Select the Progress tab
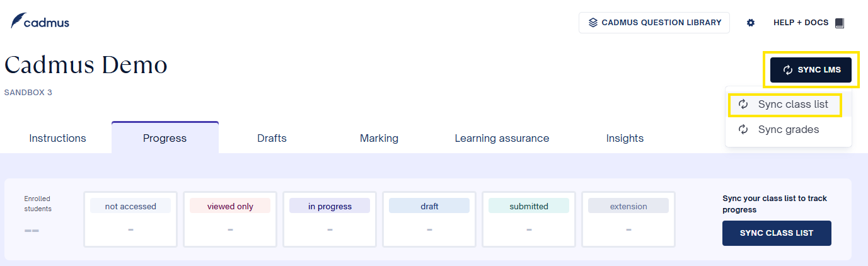868x266 pixels. (165, 138)
